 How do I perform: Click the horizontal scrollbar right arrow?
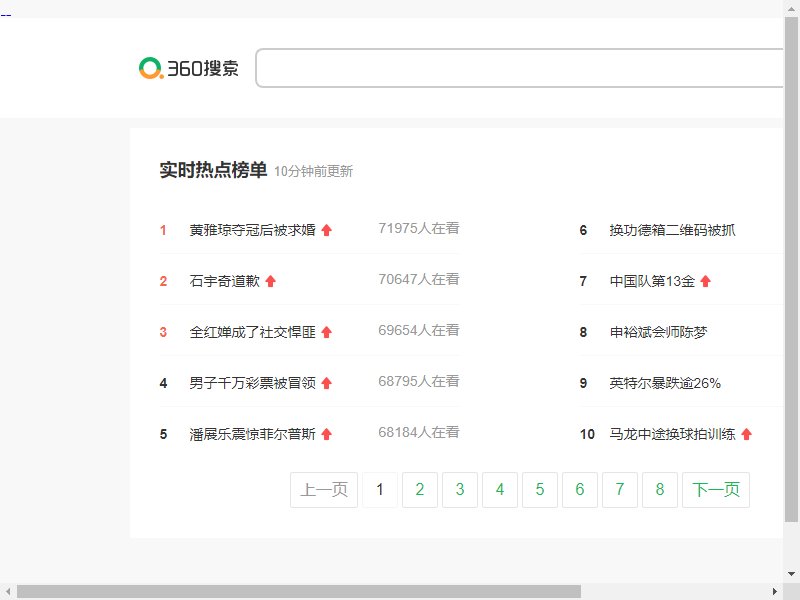pos(775,591)
